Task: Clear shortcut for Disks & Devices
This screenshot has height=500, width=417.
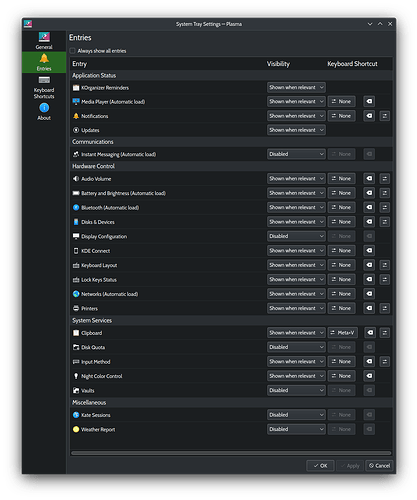Action: [x=369, y=222]
